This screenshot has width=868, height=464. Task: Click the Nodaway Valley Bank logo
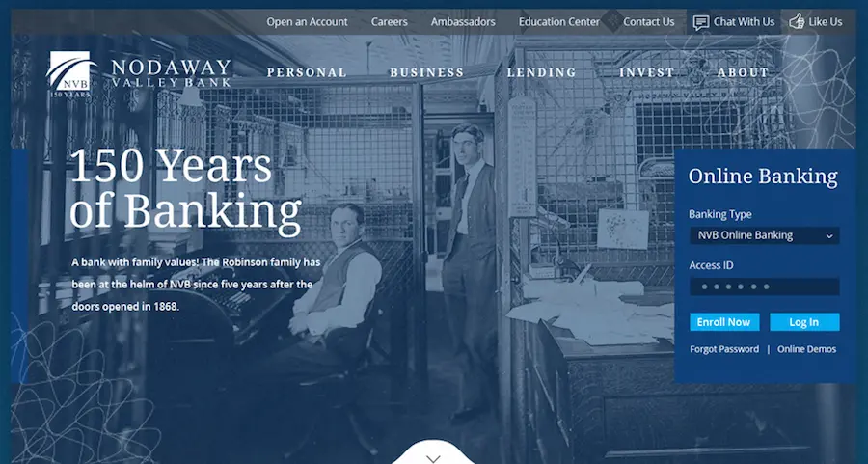click(x=138, y=74)
